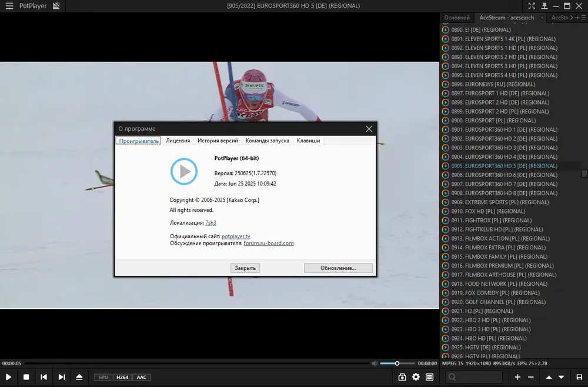
Task: Switch to the Лицензия tab
Action: (x=178, y=141)
